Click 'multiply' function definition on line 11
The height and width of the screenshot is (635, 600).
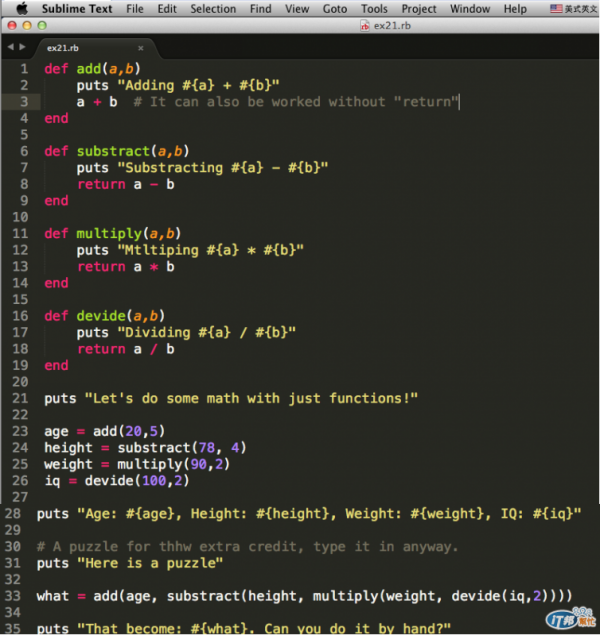coord(109,234)
